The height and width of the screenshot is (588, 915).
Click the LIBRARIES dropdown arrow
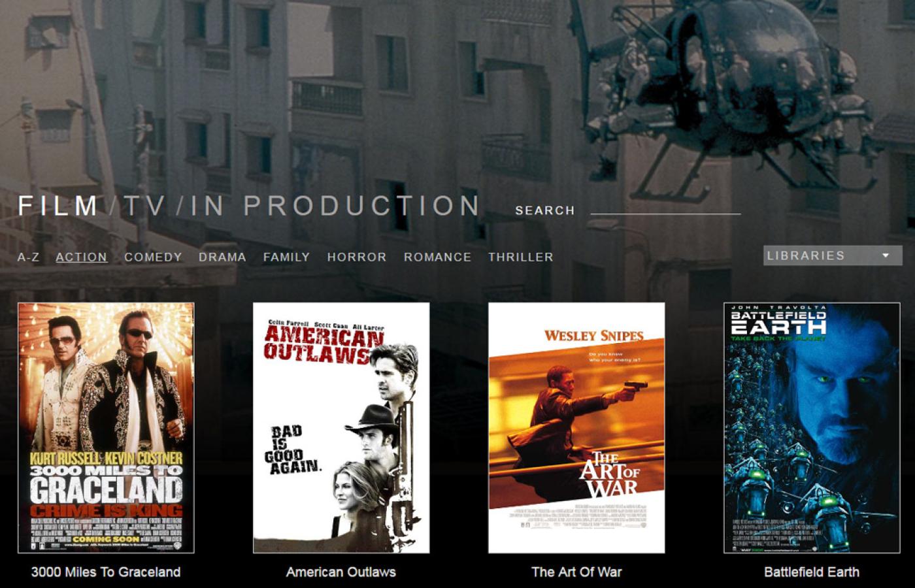[886, 255]
